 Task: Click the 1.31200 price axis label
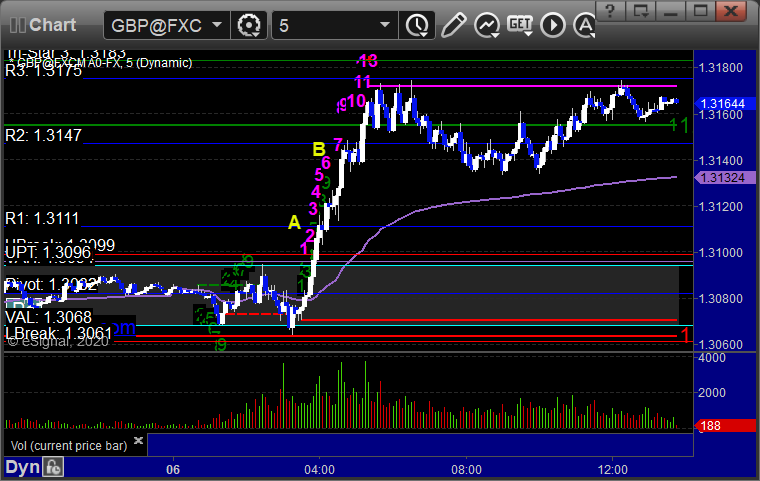[720, 207]
